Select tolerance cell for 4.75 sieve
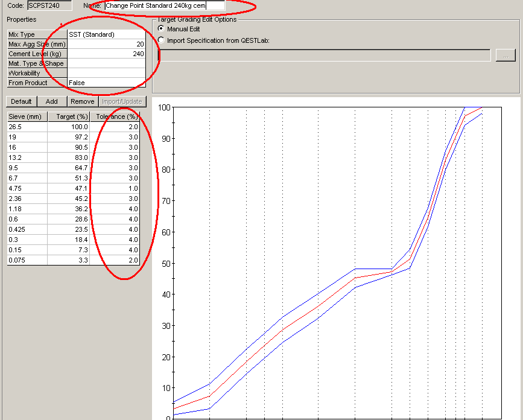The width and height of the screenshot is (523, 420). click(115, 188)
